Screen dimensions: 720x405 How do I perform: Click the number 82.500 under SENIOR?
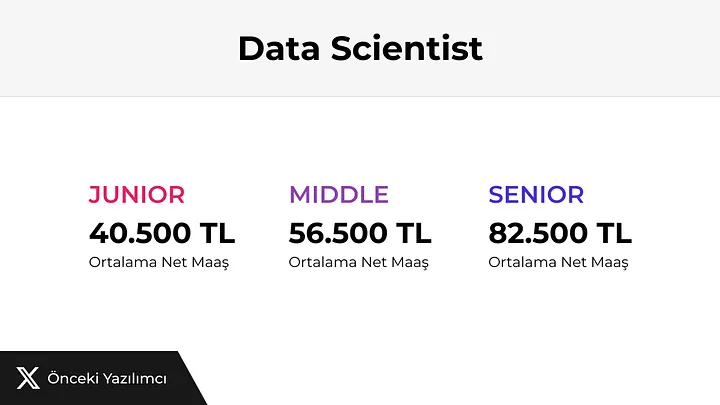tap(538, 233)
